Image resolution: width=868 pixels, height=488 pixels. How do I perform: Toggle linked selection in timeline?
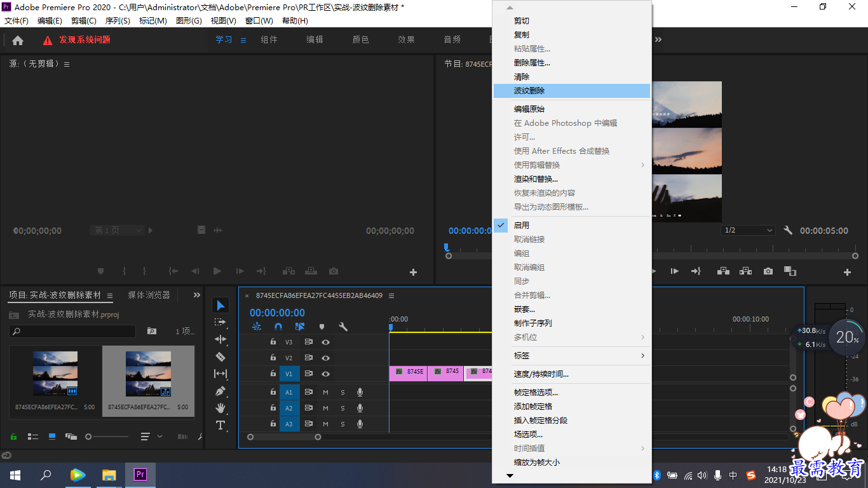tap(300, 327)
